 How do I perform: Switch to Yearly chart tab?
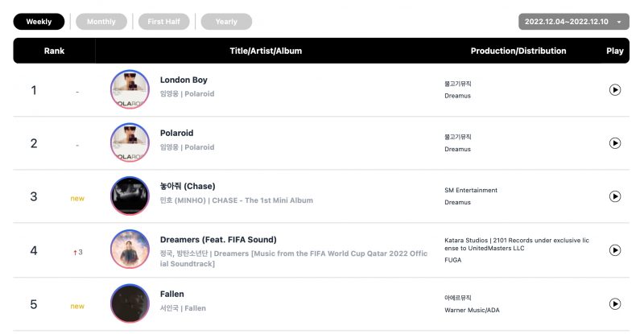pyautogui.click(x=226, y=22)
